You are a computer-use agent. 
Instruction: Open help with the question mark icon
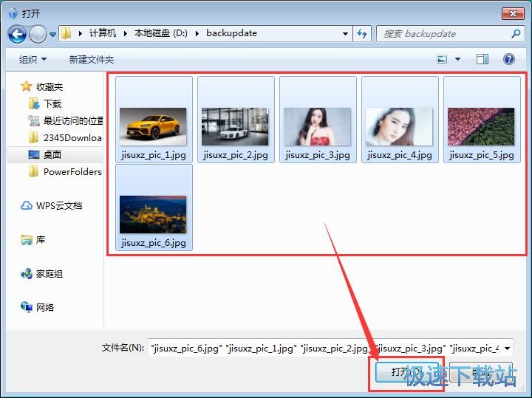[x=509, y=59]
